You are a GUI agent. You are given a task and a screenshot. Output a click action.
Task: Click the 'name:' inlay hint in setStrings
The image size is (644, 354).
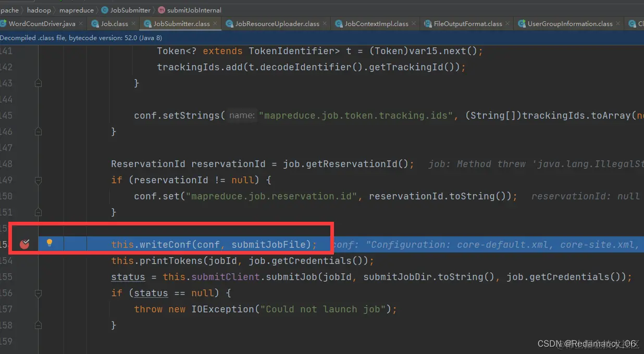click(241, 115)
